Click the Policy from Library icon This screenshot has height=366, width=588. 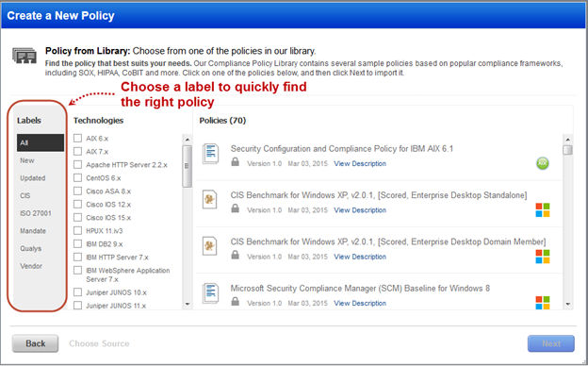(24, 56)
